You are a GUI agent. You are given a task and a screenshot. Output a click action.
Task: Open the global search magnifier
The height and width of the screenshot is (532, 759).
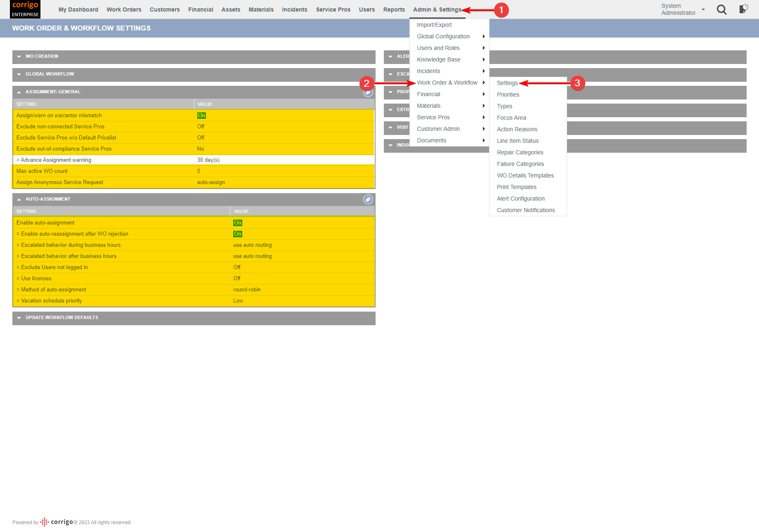[721, 9]
